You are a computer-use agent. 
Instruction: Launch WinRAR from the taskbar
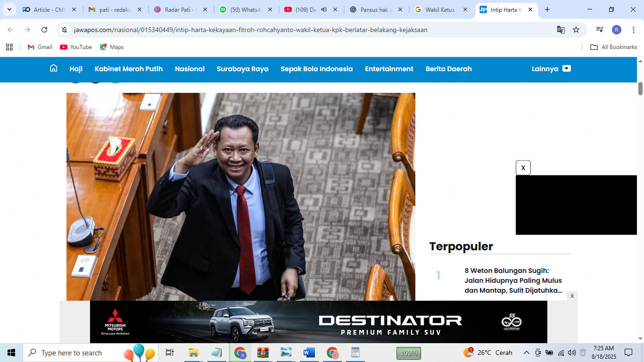point(263,353)
